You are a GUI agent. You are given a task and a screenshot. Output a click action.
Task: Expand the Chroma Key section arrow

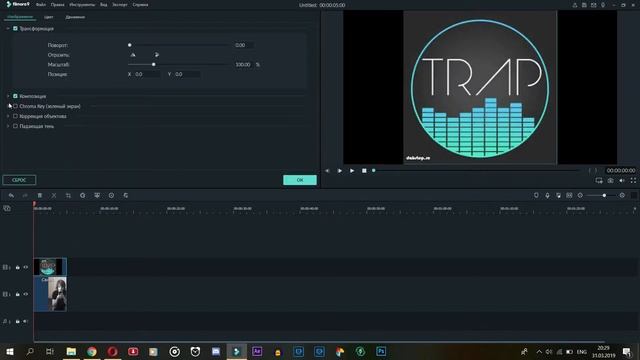point(8,106)
